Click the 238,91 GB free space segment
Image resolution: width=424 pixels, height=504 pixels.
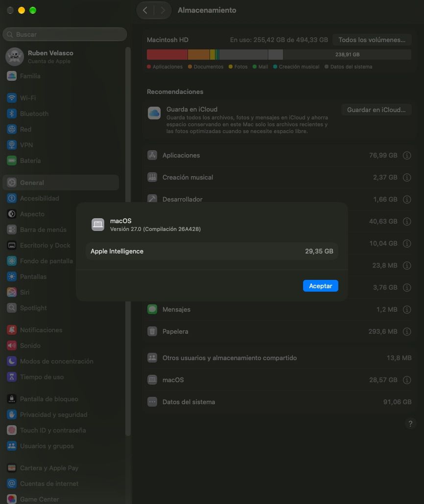[x=347, y=55]
